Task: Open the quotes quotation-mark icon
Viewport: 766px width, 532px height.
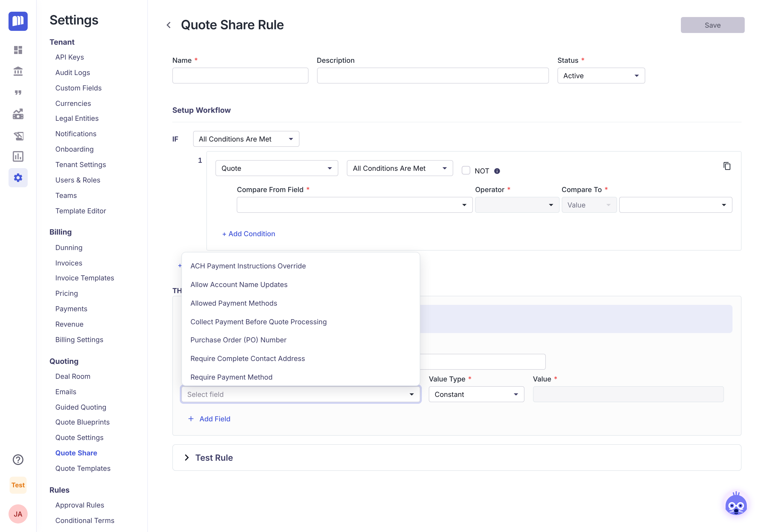Action: [x=18, y=92]
